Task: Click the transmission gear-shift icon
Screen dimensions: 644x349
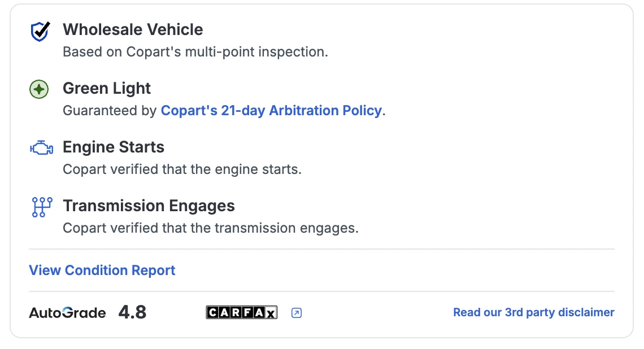Action: coord(41,207)
